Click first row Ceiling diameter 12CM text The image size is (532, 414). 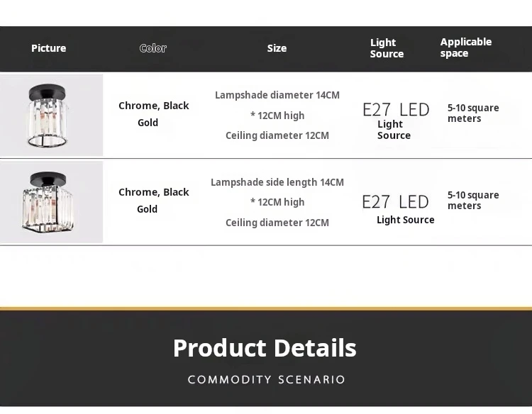point(277,135)
